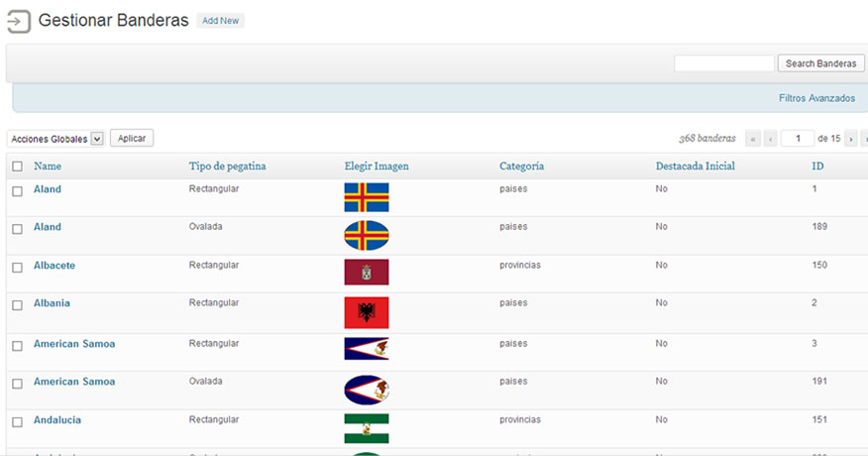
Task: Go to previous page of banderas
Action: click(x=770, y=139)
